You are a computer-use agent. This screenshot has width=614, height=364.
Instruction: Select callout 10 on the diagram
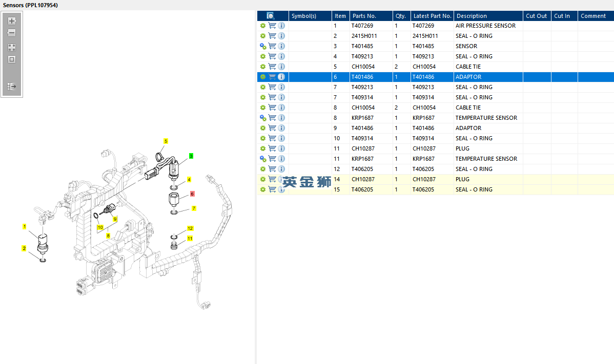(100, 227)
